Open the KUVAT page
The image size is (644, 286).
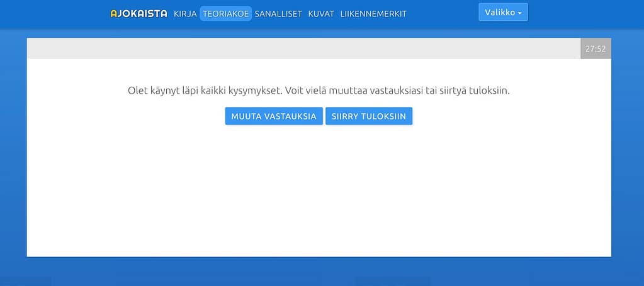coord(321,13)
